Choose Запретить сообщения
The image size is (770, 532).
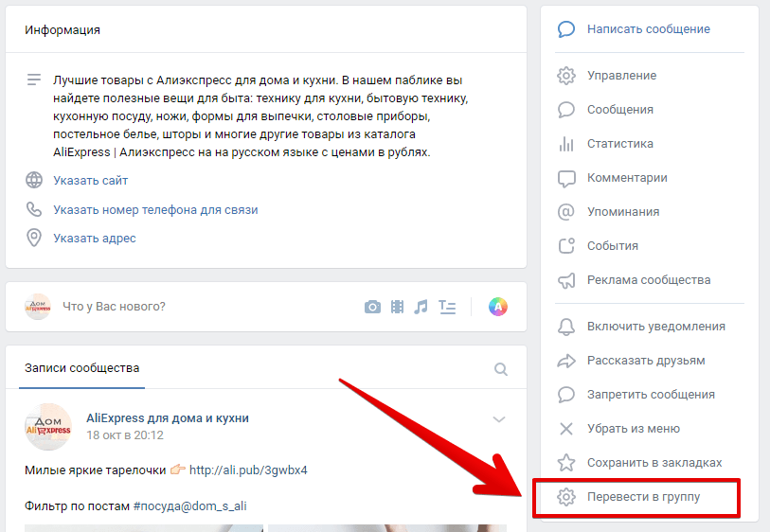[651, 395]
